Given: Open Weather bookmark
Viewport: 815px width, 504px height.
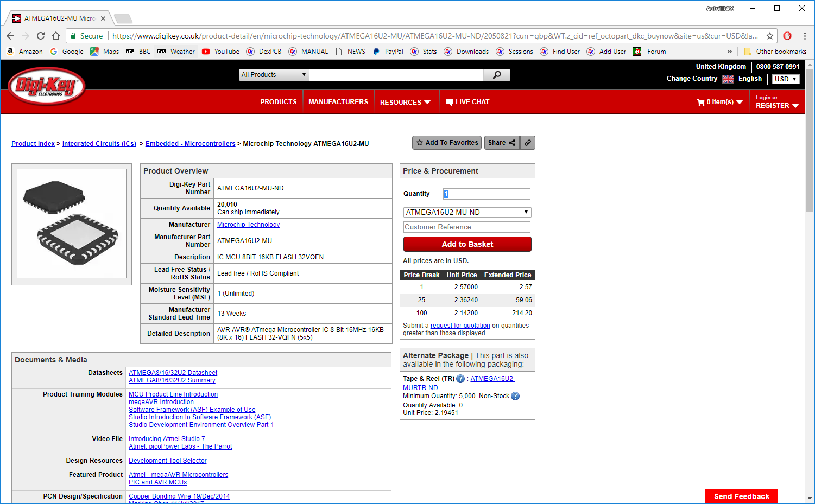Looking at the screenshot, I should pyautogui.click(x=176, y=52).
